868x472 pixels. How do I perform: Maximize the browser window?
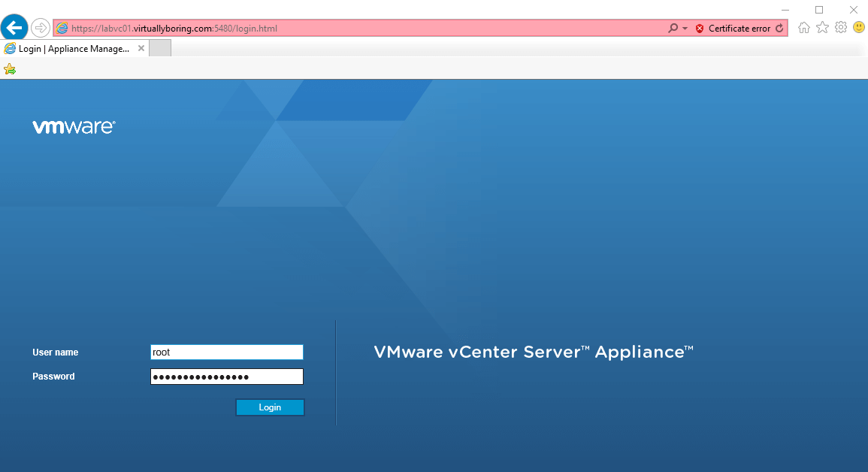pos(819,10)
